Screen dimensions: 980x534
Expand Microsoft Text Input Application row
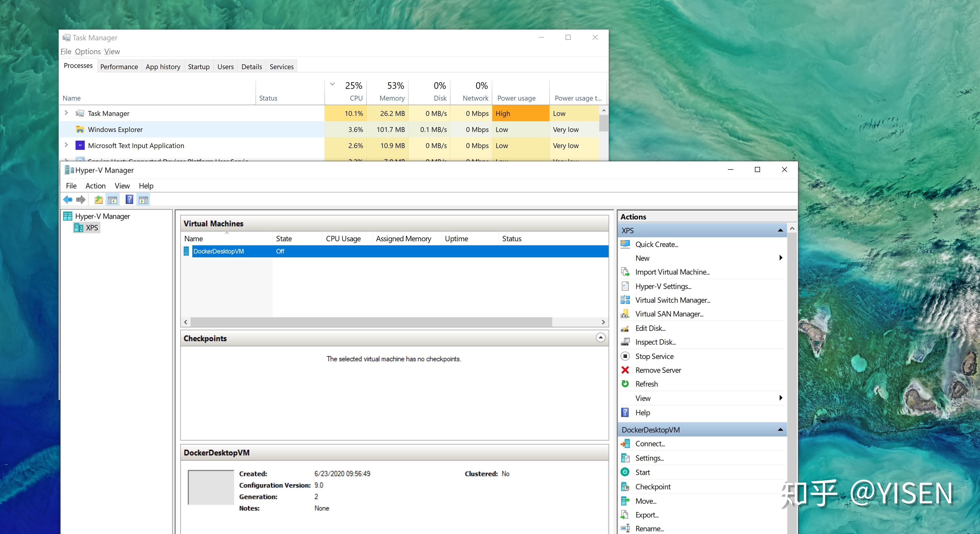[66, 145]
